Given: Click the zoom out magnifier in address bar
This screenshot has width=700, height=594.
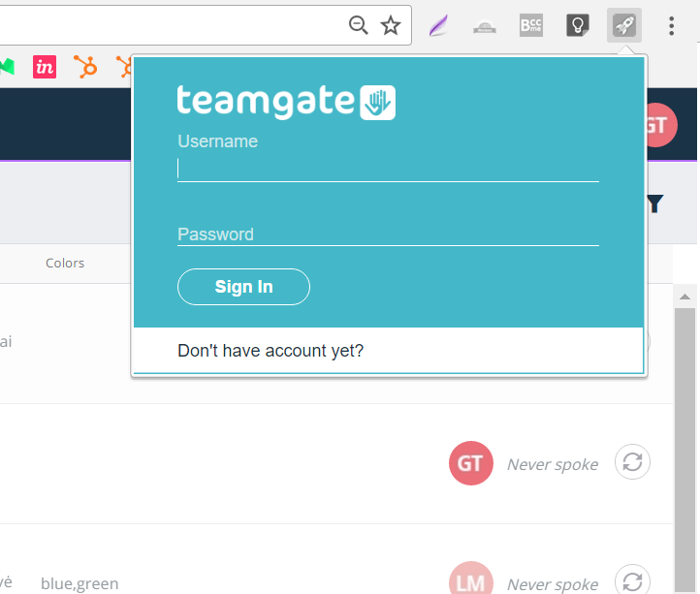Looking at the screenshot, I should click(359, 25).
